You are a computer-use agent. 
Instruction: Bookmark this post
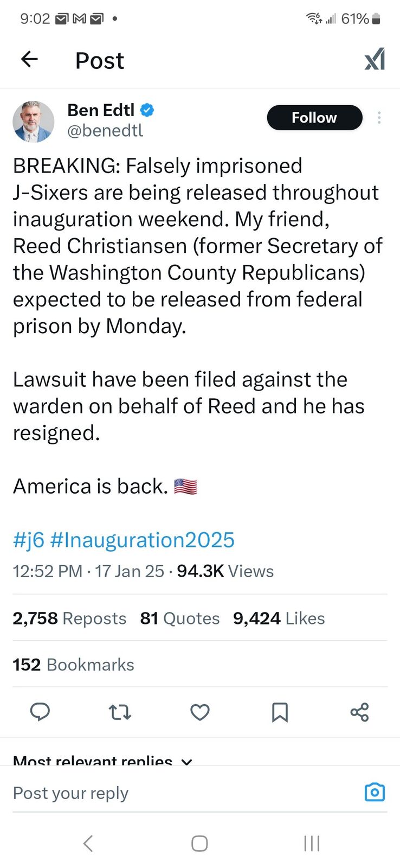[280, 712]
